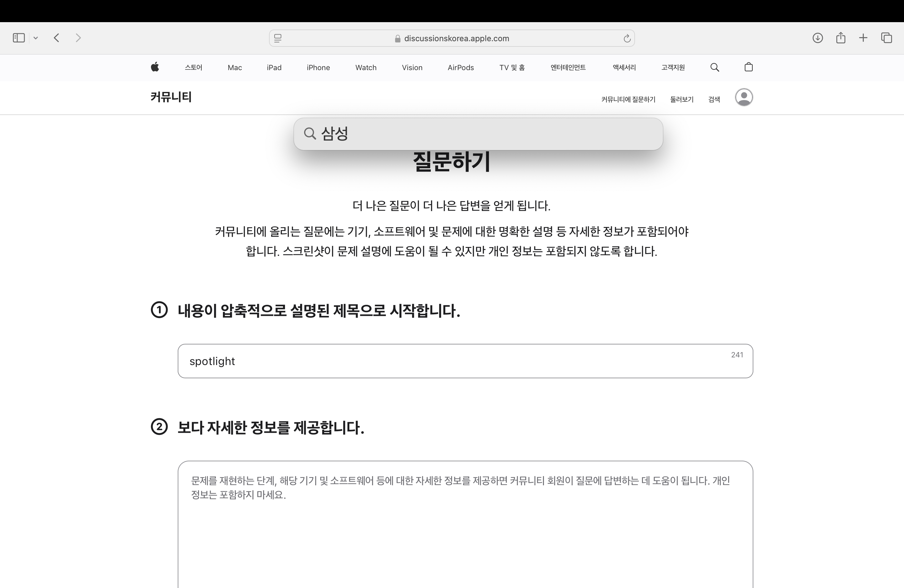
Task: Open the Apple site search magnifier
Action: pos(715,67)
